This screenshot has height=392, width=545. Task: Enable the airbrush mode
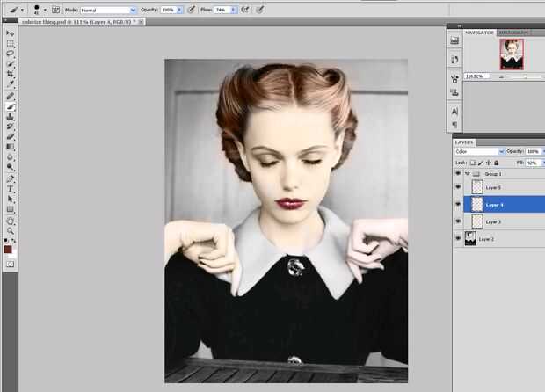pyautogui.click(x=245, y=10)
